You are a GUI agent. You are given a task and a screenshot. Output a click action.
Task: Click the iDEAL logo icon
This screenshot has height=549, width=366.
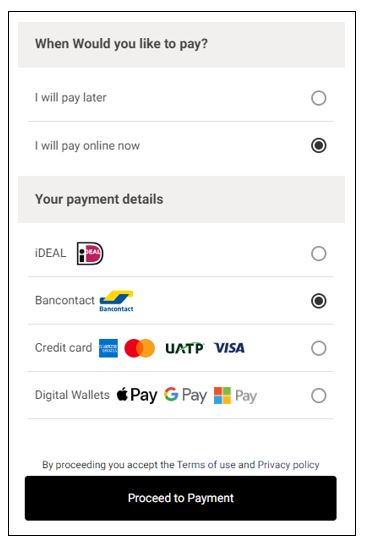tap(90, 253)
